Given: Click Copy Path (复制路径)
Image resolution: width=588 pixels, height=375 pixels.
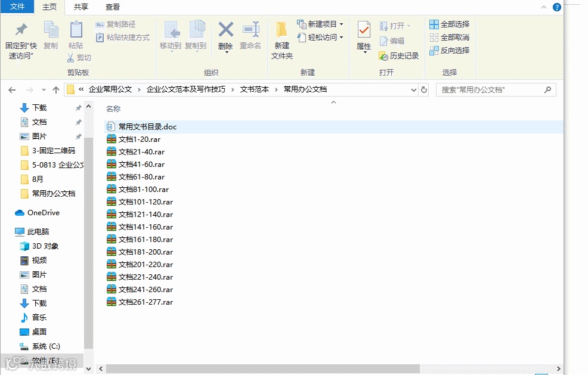Looking at the screenshot, I should click(116, 24).
